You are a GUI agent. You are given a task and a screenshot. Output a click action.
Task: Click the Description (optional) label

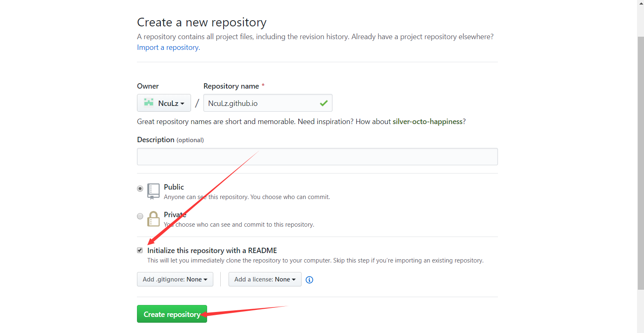coord(170,140)
